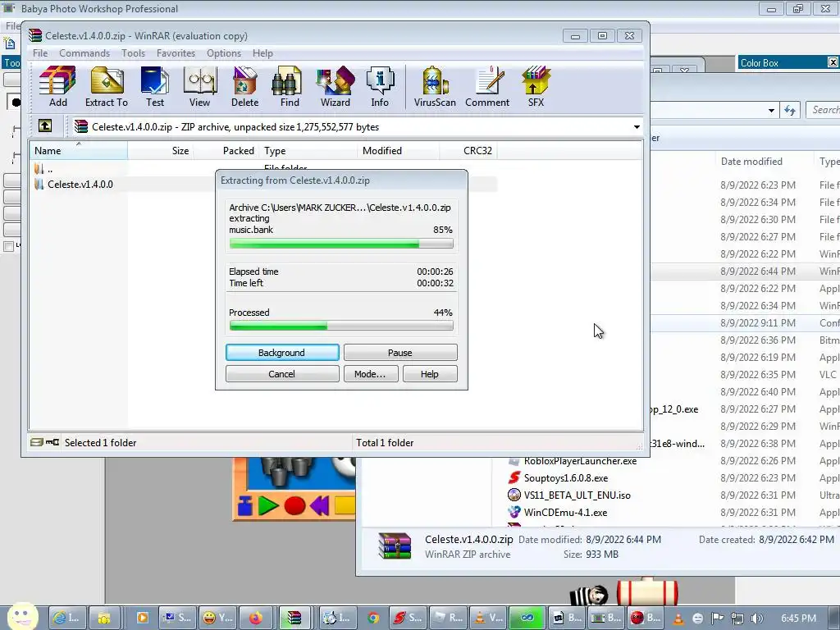Click the Mode... button

coord(371,374)
